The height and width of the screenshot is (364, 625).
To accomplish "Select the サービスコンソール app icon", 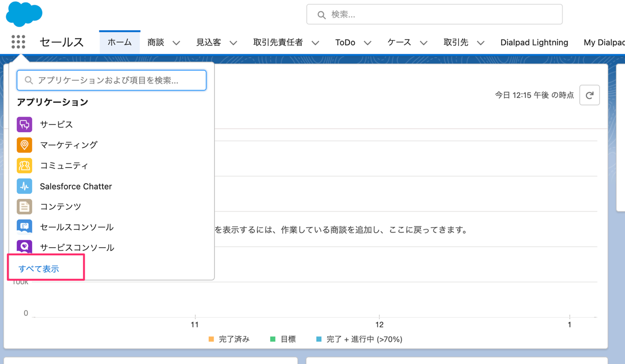I will 24,246.
